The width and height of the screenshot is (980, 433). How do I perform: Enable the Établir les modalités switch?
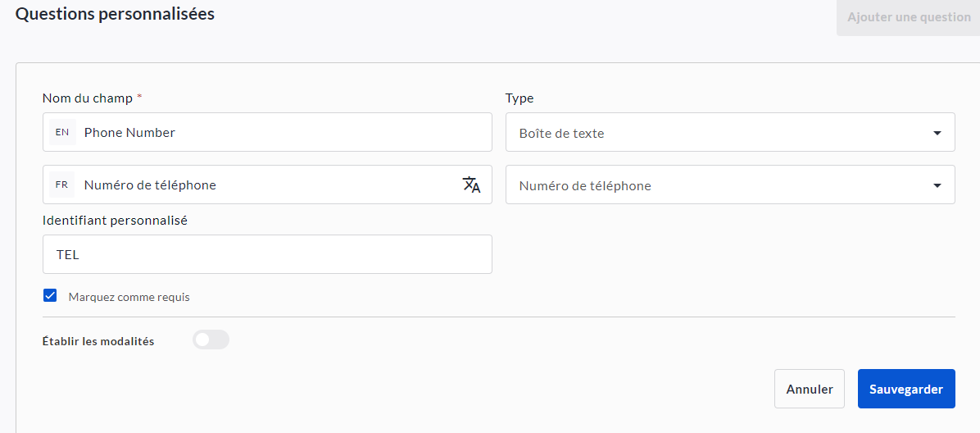pyautogui.click(x=211, y=340)
